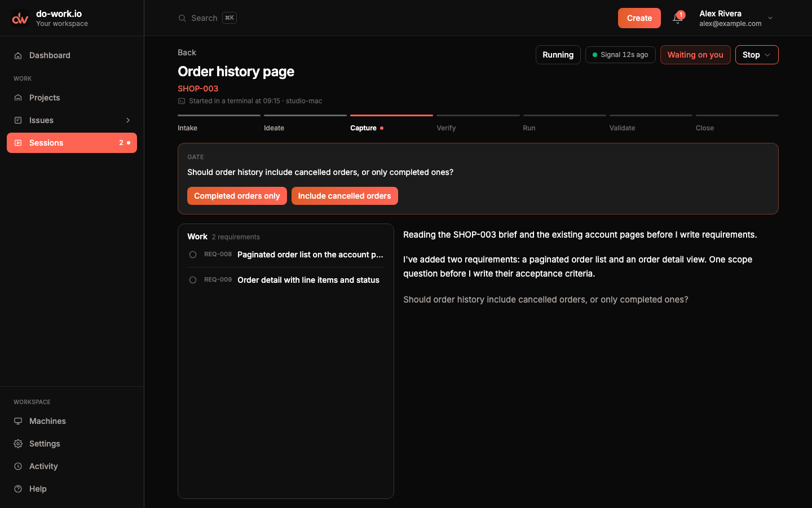Click the Running status badge

point(558,55)
